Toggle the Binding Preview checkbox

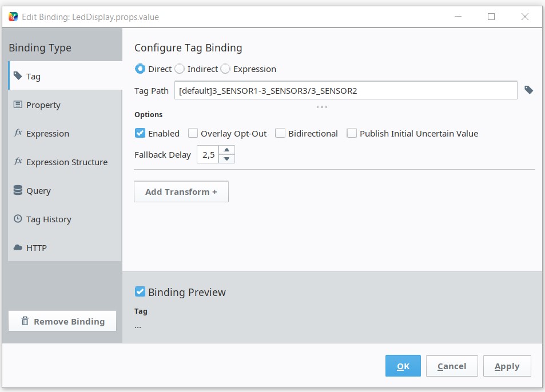tap(140, 291)
